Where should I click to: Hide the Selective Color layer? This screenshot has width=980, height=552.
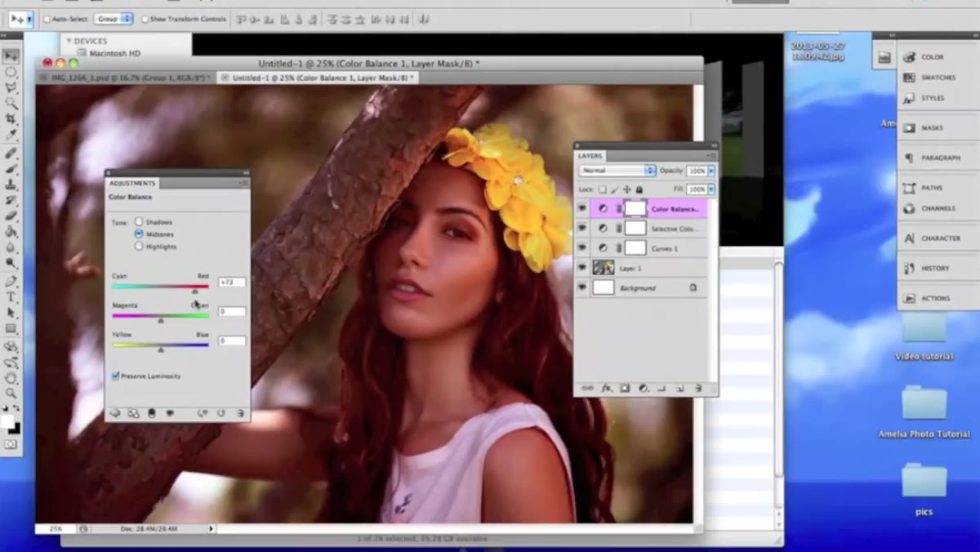click(582, 228)
